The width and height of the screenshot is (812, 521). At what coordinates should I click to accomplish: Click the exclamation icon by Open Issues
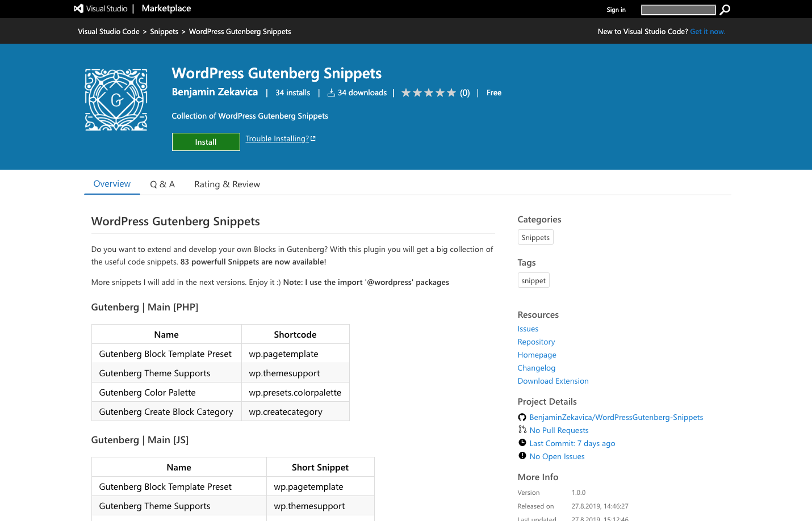[522, 456]
